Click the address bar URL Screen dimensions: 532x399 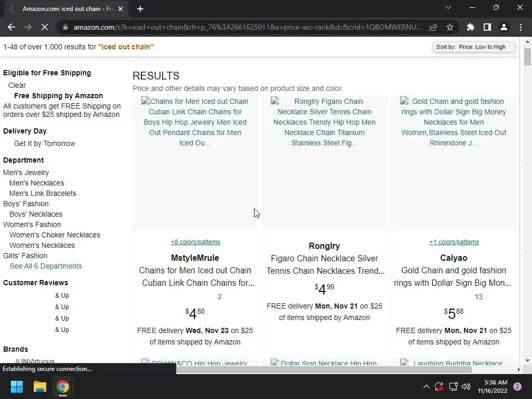[x=247, y=27]
